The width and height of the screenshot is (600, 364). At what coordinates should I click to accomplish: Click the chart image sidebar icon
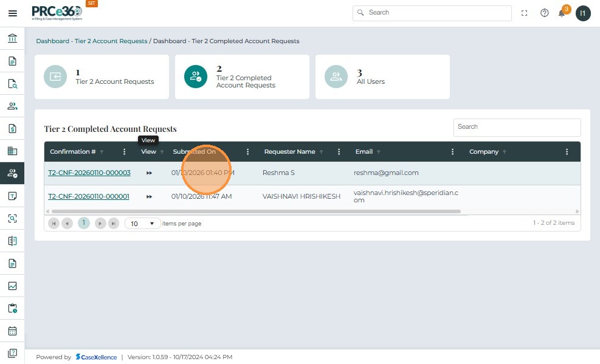click(x=12, y=286)
